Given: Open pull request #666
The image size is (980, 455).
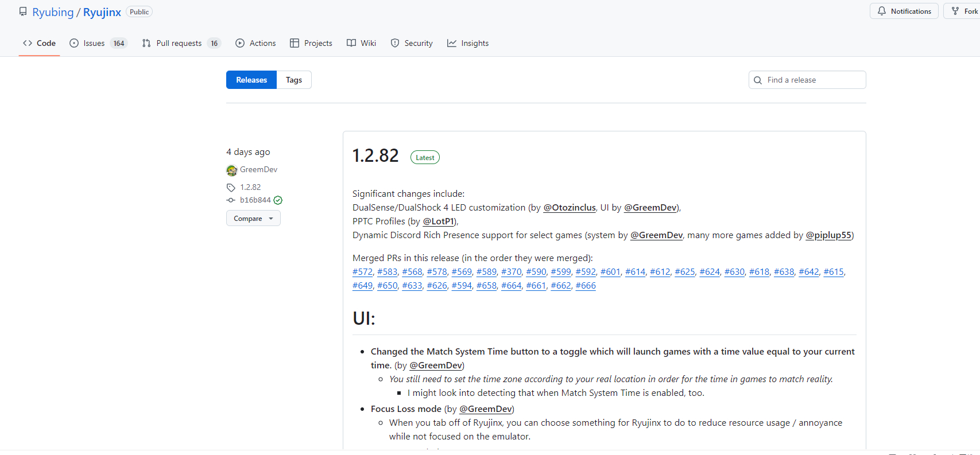Looking at the screenshot, I should (586, 286).
